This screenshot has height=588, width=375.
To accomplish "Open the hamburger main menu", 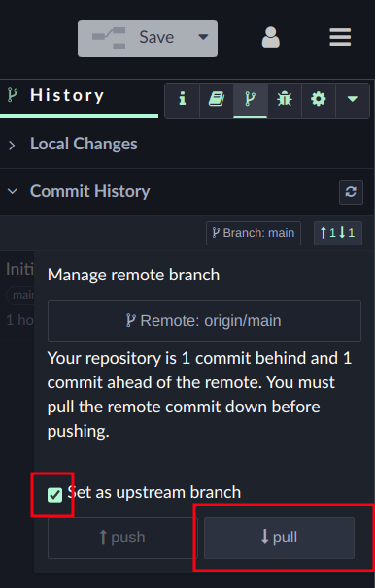I will (x=340, y=37).
